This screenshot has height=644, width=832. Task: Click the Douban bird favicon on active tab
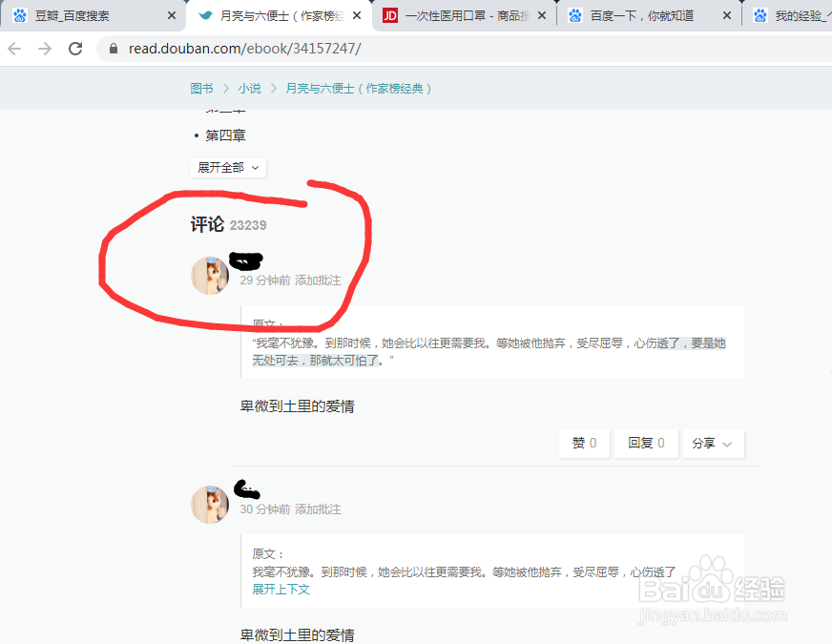pyautogui.click(x=205, y=15)
